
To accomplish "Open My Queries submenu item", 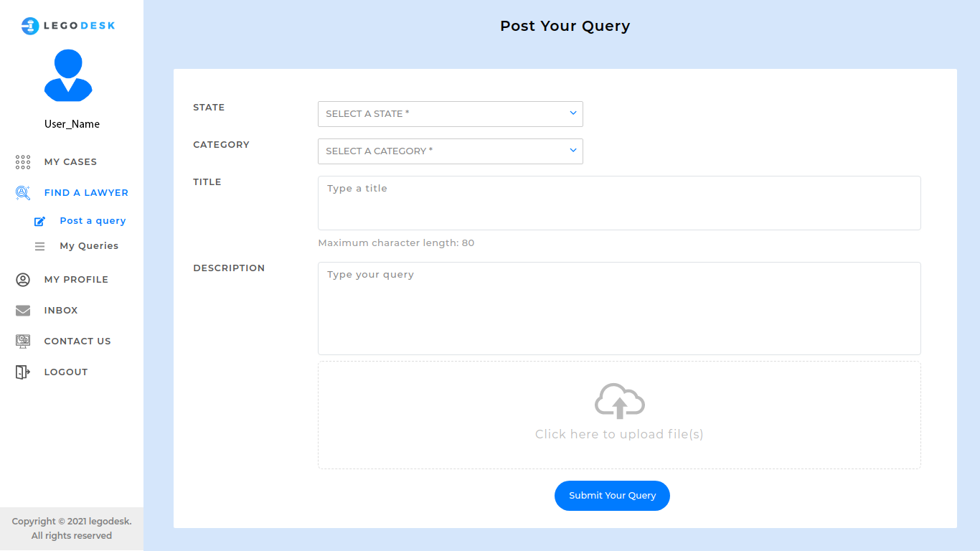I will (89, 246).
